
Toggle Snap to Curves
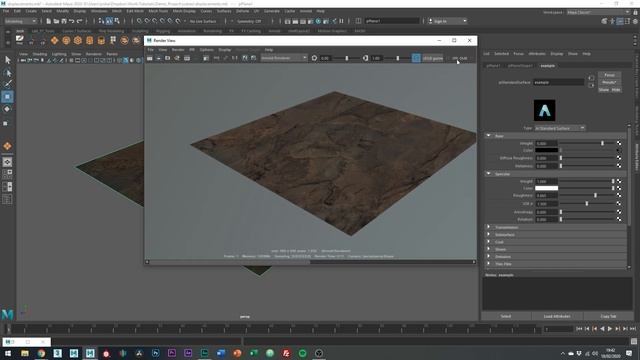point(147,21)
